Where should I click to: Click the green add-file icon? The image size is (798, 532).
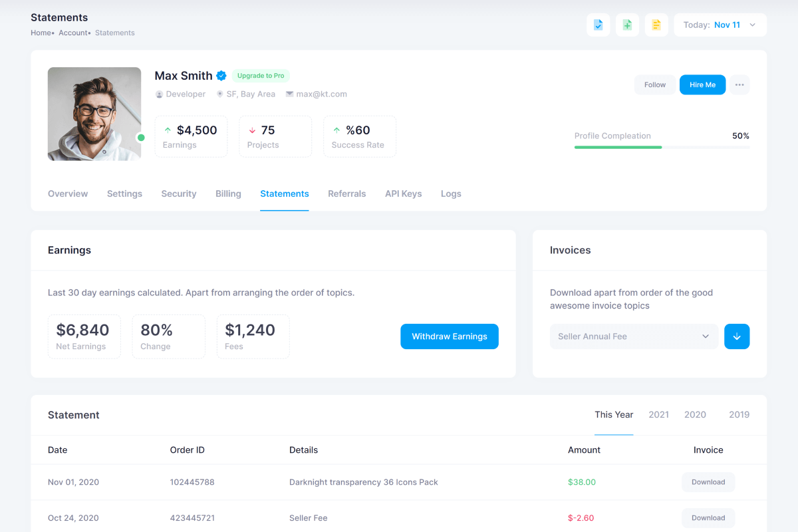click(x=627, y=25)
